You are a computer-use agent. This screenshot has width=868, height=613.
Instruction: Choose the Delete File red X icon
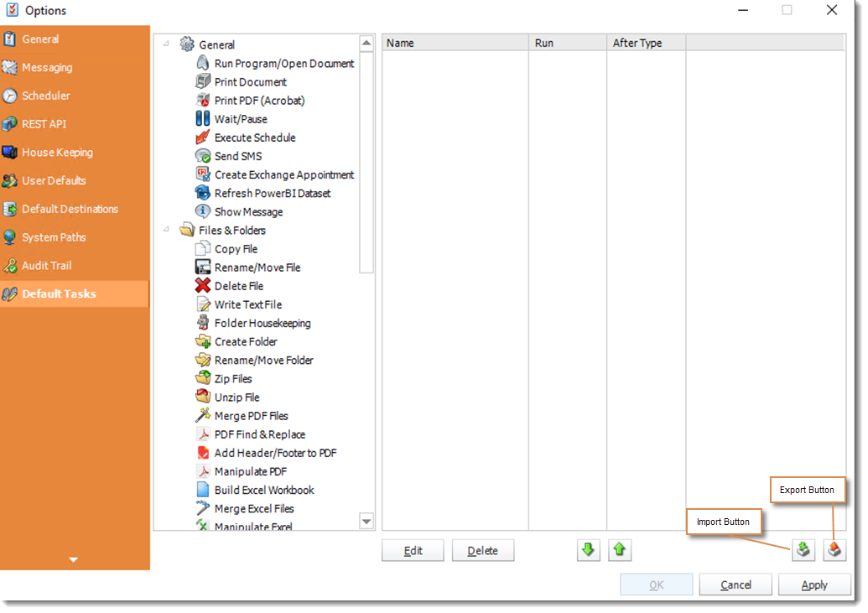(202, 286)
